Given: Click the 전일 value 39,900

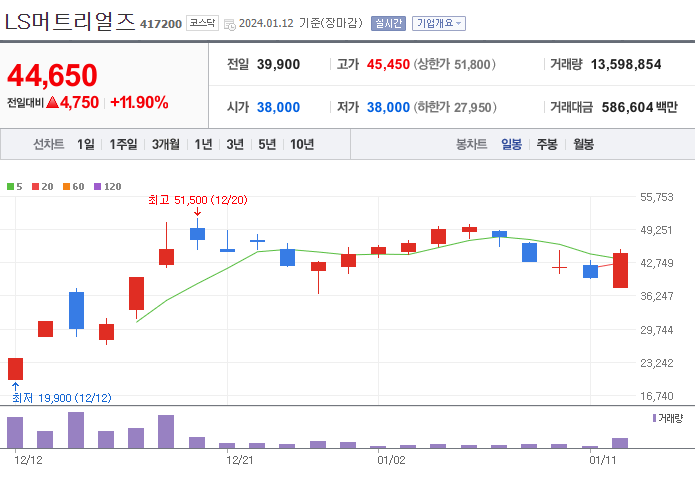Looking at the screenshot, I should (x=278, y=64).
